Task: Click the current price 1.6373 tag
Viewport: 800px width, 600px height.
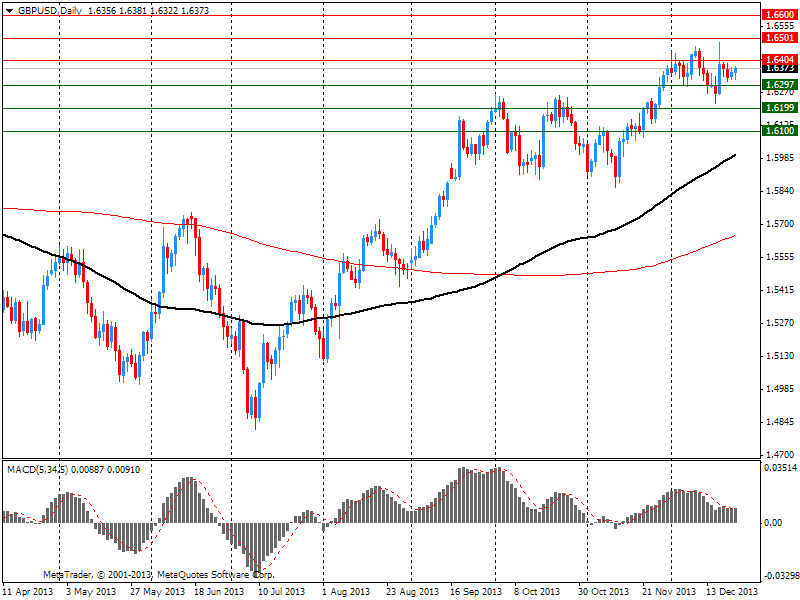Action: coord(778,69)
